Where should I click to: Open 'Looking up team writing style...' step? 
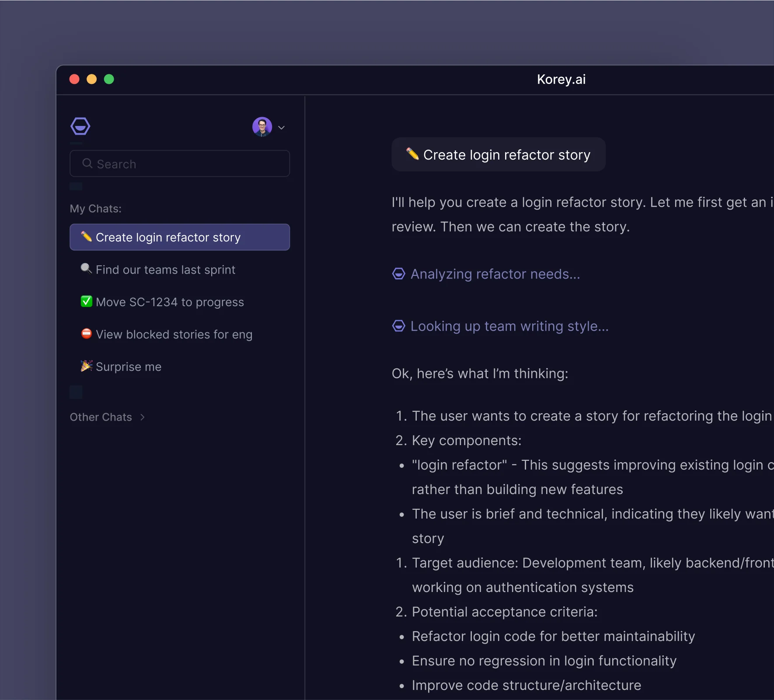point(500,326)
